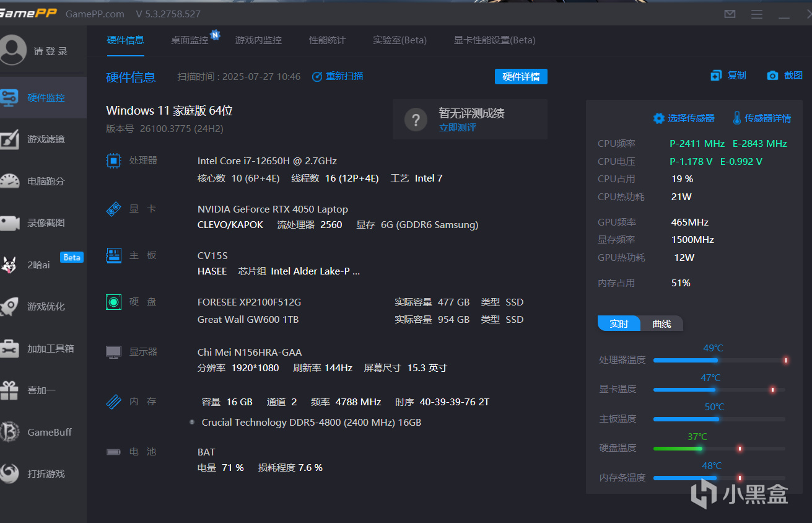Image resolution: width=812 pixels, height=523 pixels.
Task: Open the 硬件详情 button
Action: tap(521, 77)
